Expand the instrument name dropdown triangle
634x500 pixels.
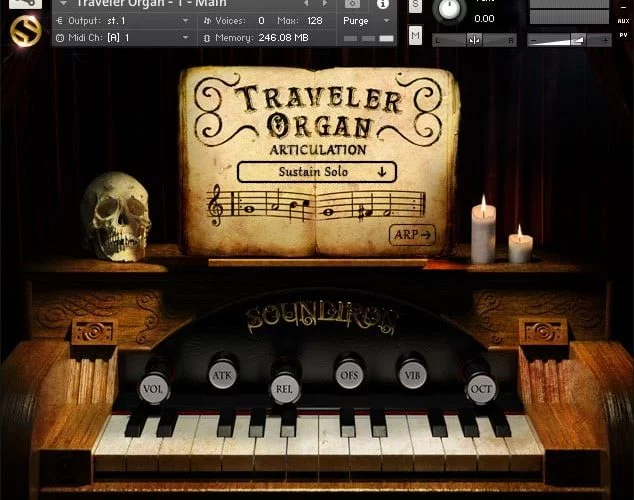tap(63, 3)
